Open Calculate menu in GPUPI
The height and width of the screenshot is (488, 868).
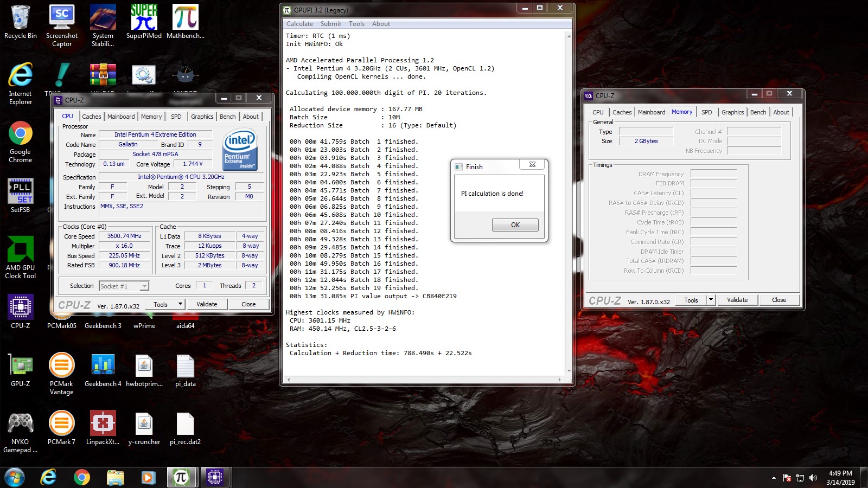coord(299,24)
